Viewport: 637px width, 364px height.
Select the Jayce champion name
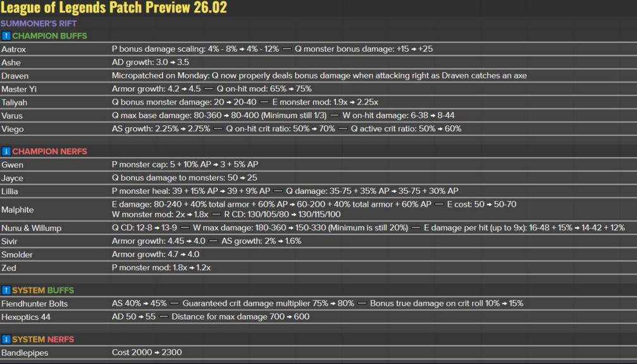(x=12, y=178)
